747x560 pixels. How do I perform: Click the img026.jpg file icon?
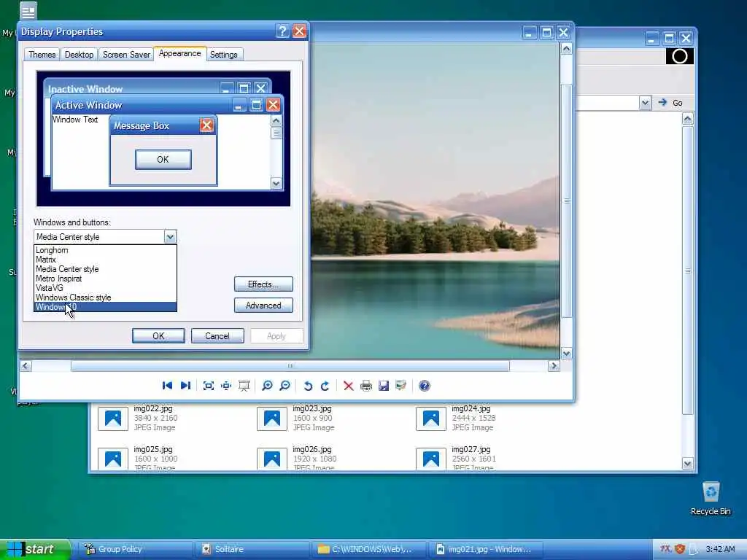[x=272, y=459]
